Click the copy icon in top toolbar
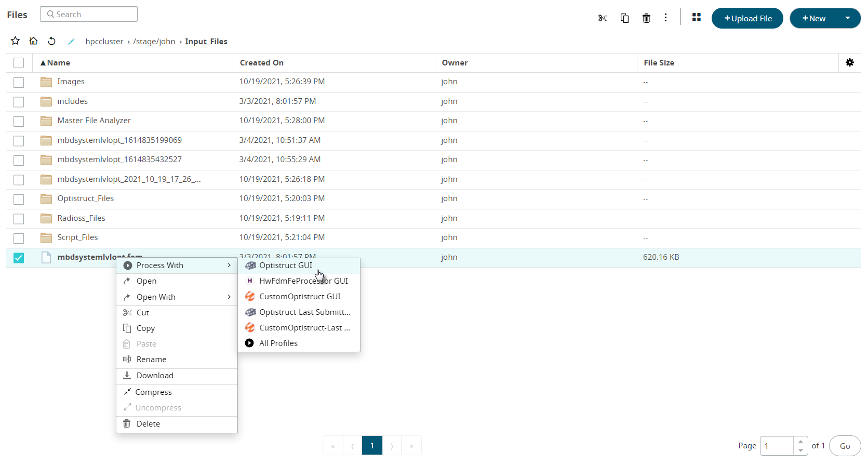Image resolution: width=868 pixels, height=465 pixels. (x=624, y=18)
